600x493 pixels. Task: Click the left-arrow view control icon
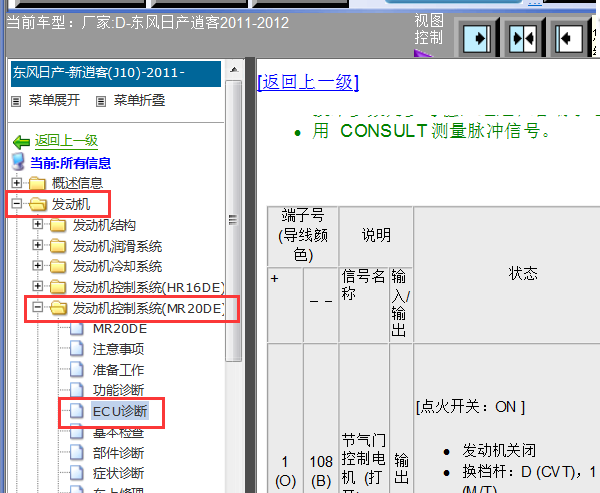pyautogui.click(x=569, y=38)
